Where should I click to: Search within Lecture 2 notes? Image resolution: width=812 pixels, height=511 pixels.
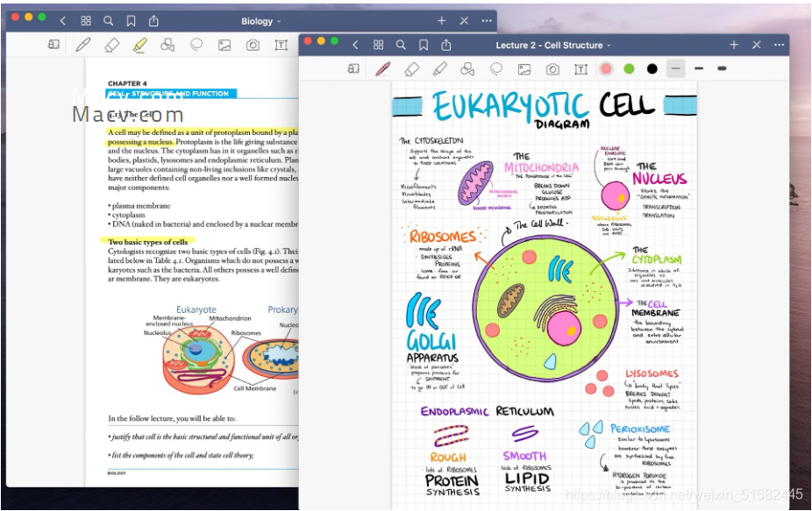click(x=401, y=45)
